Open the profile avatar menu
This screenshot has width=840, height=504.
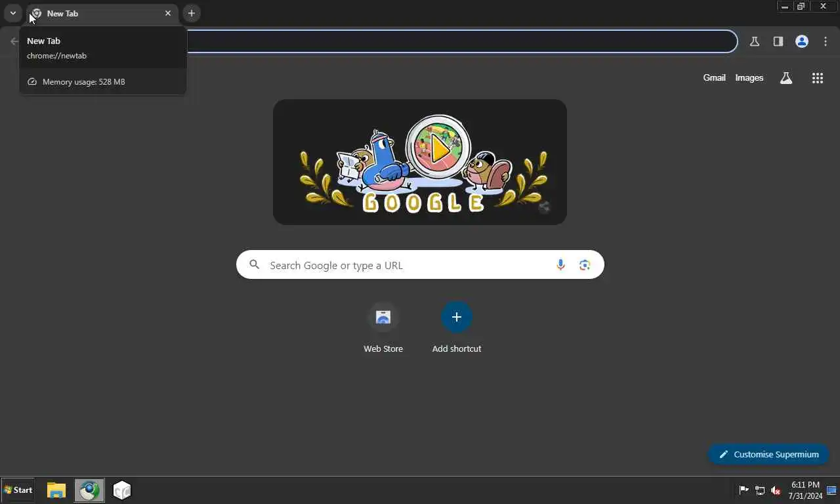(x=801, y=41)
